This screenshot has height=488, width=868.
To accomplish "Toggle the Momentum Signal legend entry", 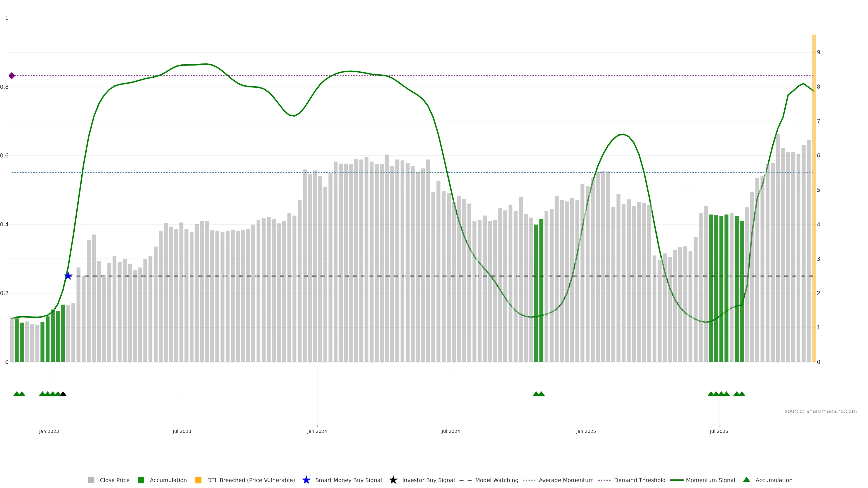I will (710, 480).
